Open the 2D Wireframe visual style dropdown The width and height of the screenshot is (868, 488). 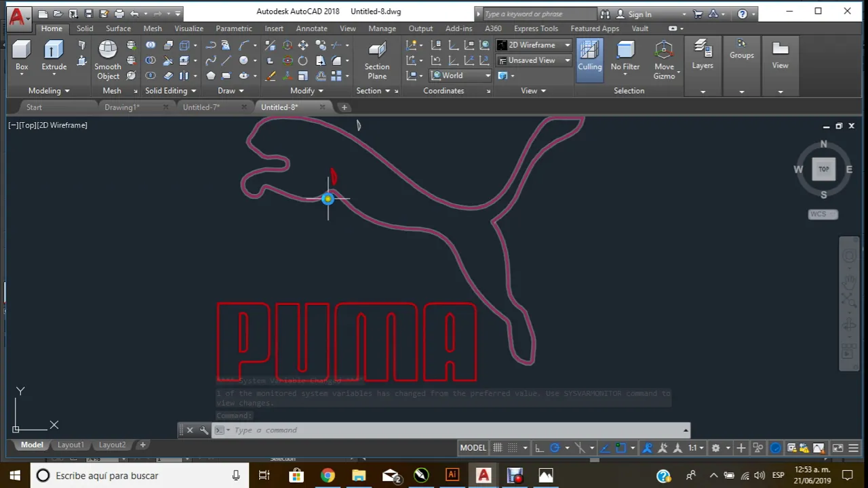tap(534, 45)
